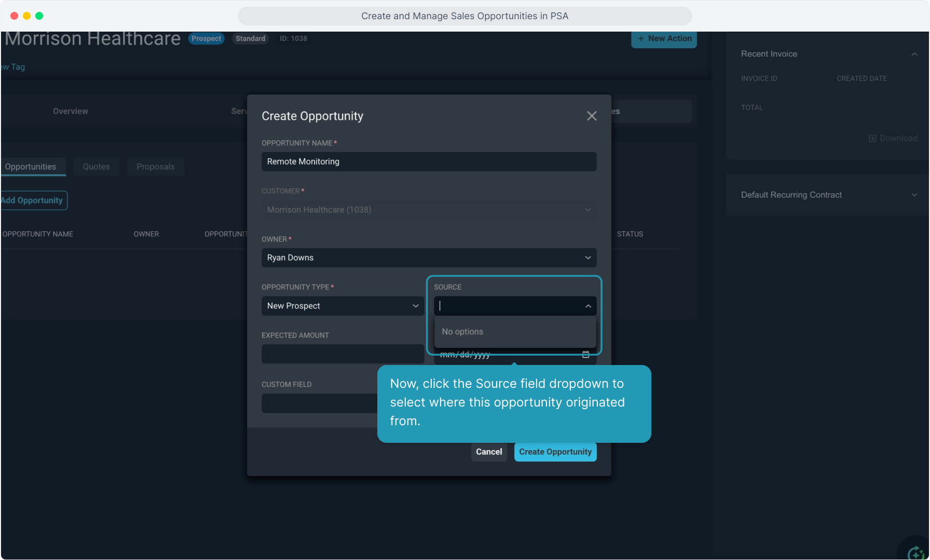Open the date picker calendar icon
The image size is (930, 560).
tap(586, 355)
